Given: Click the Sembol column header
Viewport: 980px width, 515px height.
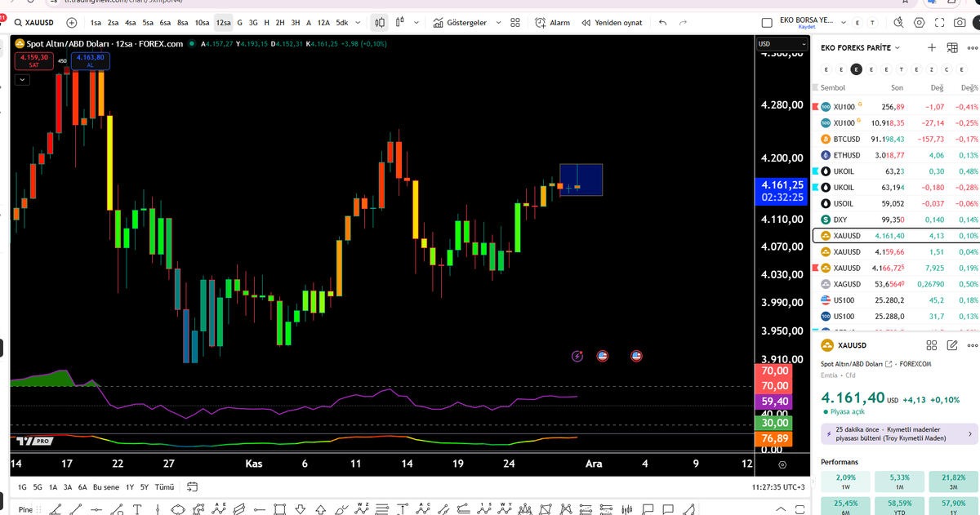Looking at the screenshot, I should [x=833, y=87].
